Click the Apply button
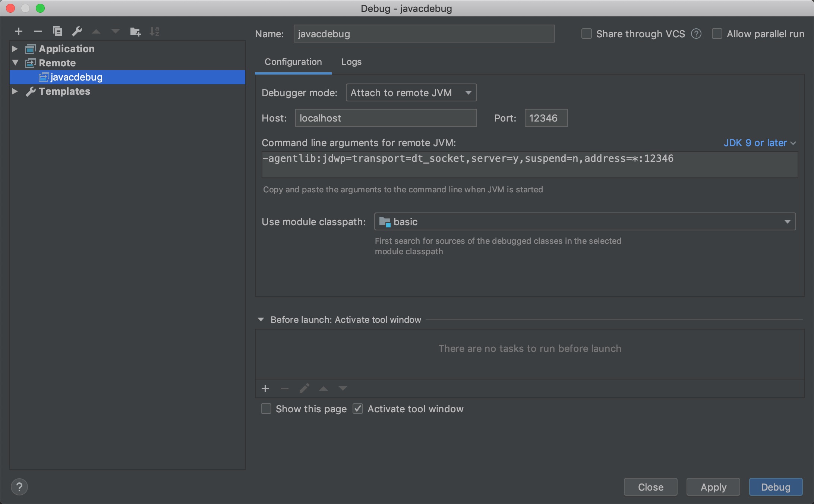Image resolution: width=814 pixels, height=504 pixels. (x=713, y=487)
